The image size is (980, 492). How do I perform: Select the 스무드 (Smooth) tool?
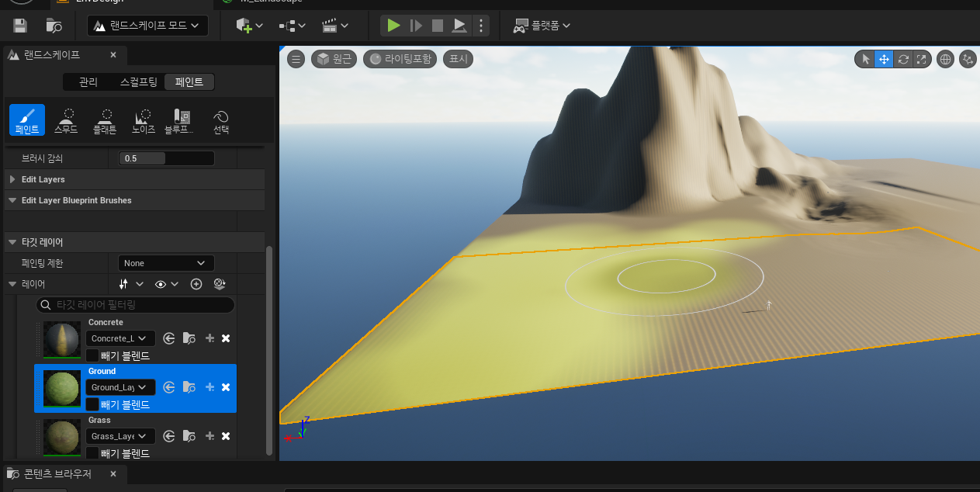click(66, 120)
